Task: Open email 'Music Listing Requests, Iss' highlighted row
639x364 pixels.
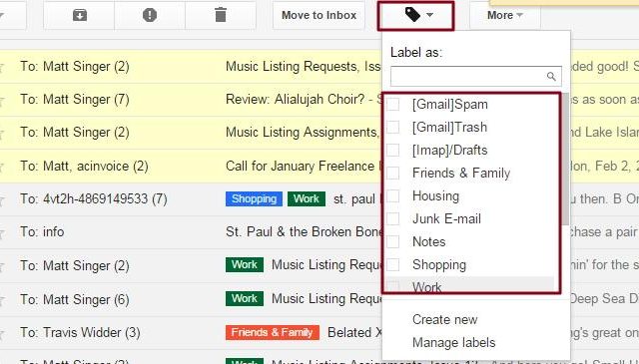Action: 303,67
